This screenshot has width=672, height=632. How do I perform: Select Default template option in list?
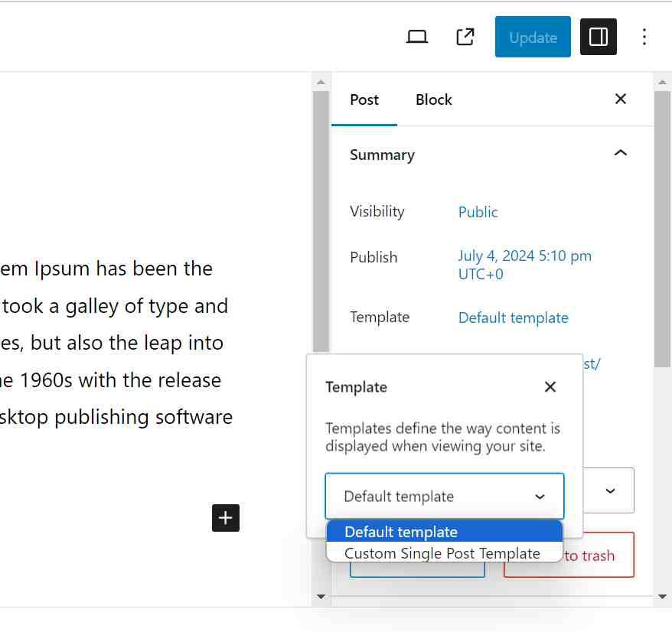[445, 532]
